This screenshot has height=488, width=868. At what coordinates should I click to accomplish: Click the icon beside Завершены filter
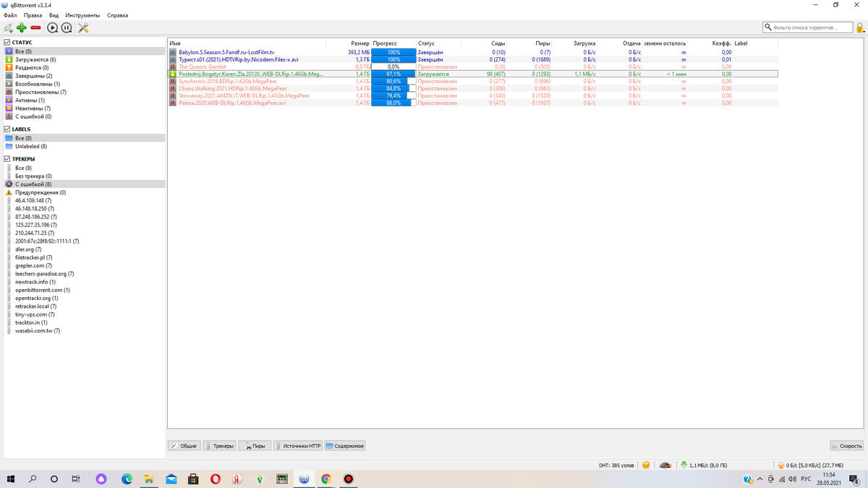click(x=9, y=76)
